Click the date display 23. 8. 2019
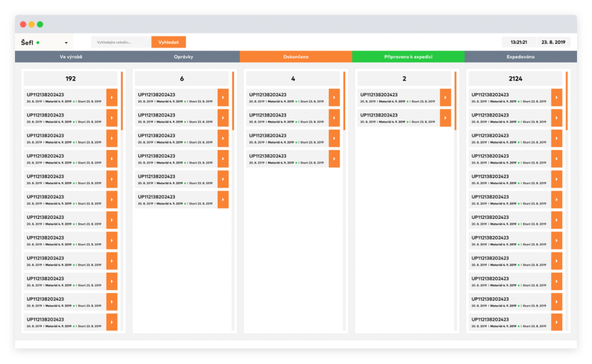Screen dimensions: 592x364 tap(553, 42)
